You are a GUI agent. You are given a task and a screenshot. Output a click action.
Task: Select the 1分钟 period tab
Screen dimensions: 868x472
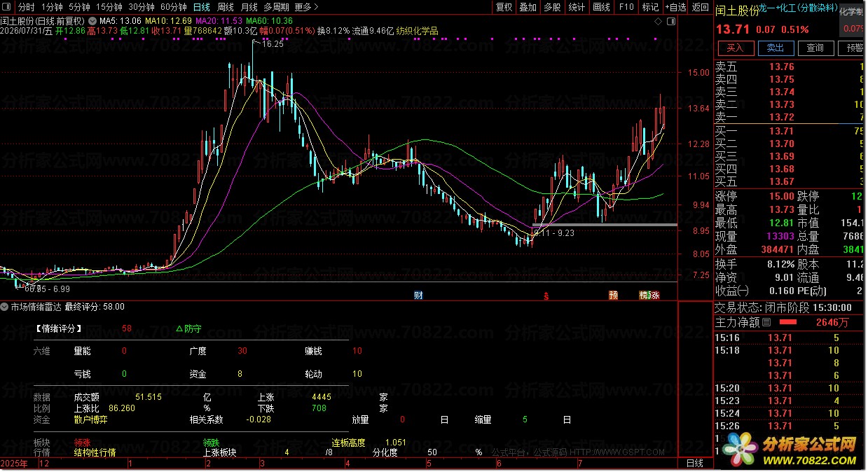[53, 7]
